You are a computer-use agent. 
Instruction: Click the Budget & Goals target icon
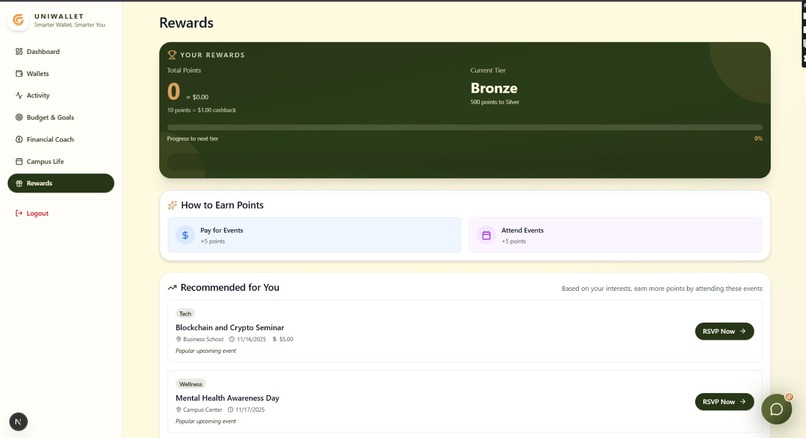click(x=19, y=117)
